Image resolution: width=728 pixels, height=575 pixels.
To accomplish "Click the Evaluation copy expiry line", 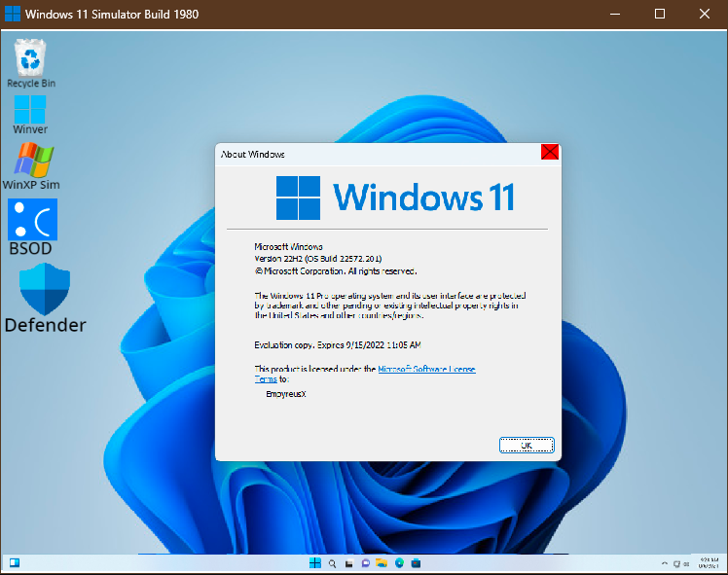I will pos(338,344).
